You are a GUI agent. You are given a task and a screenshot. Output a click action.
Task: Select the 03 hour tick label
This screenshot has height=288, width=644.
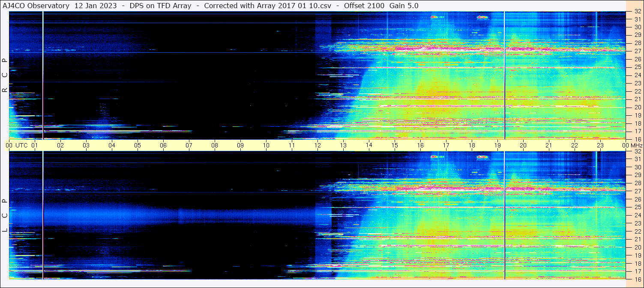86,145
